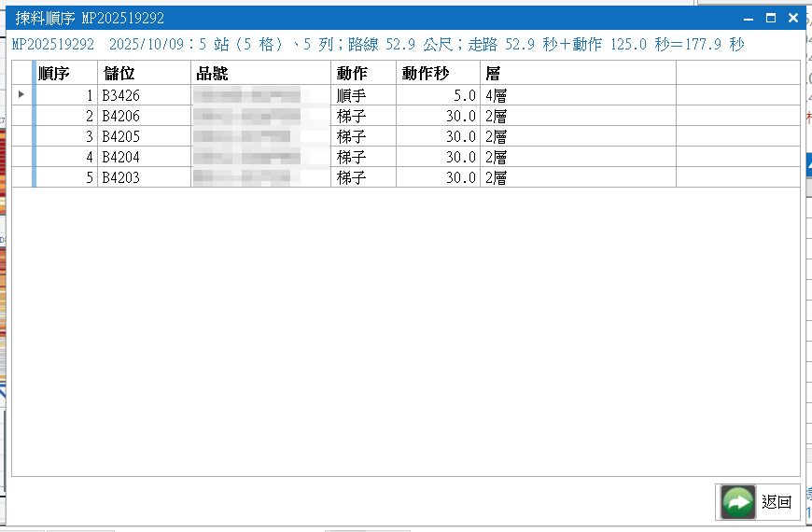Click the 動作 column header

coord(363,73)
